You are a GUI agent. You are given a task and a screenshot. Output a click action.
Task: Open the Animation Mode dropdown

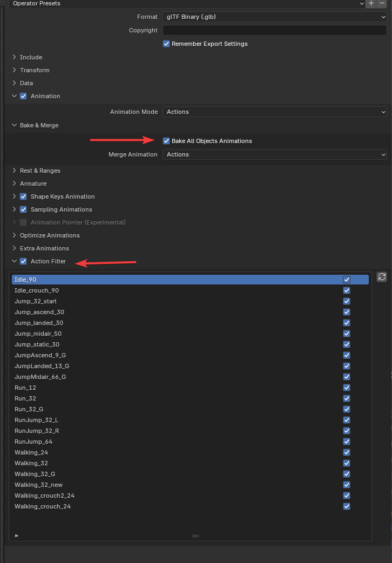tap(274, 112)
